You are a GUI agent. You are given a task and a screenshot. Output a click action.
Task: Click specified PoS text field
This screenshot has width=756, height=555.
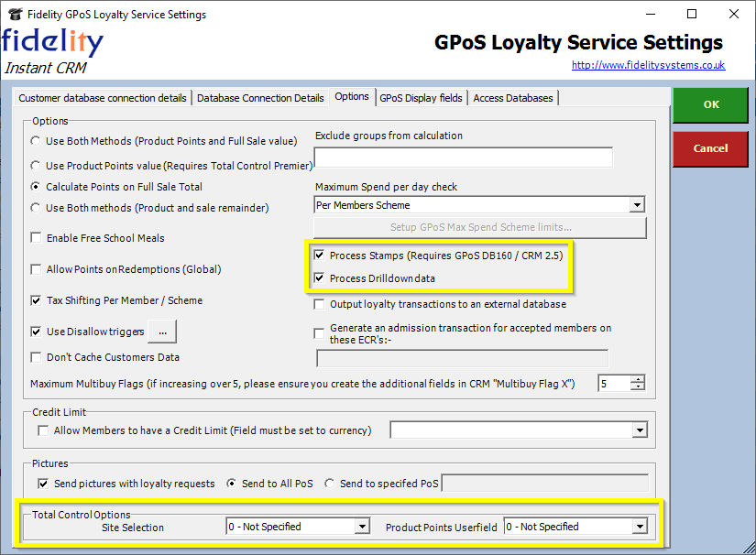(x=545, y=484)
